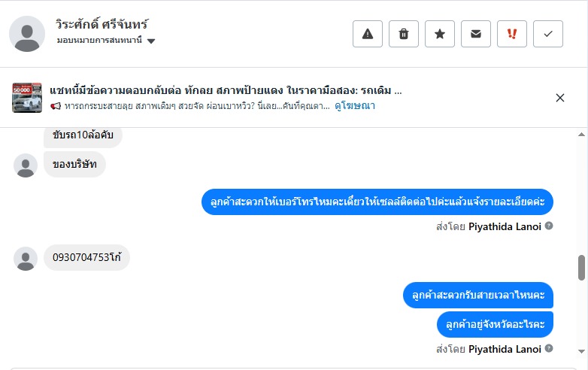The image size is (588, 370).
Task: Close the ad reply banner
Action: [x=560, y=98]
